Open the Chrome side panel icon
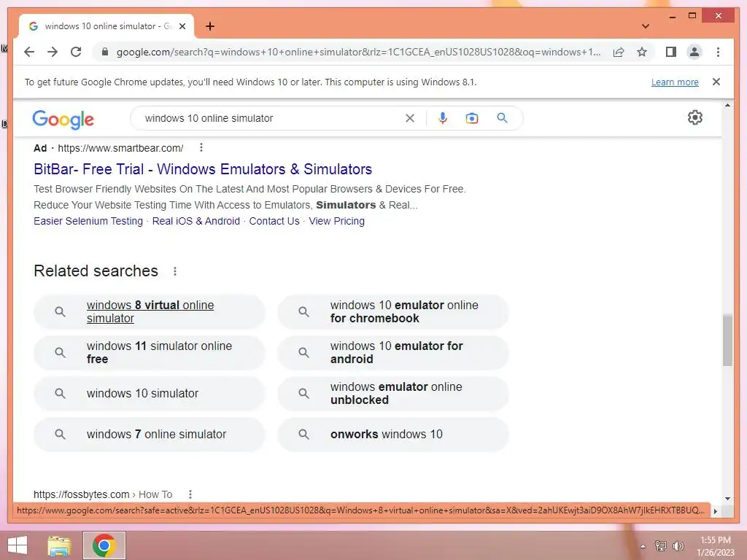This screenshot has width=747, height=560. pyautogui.click(x=671, y=52)
